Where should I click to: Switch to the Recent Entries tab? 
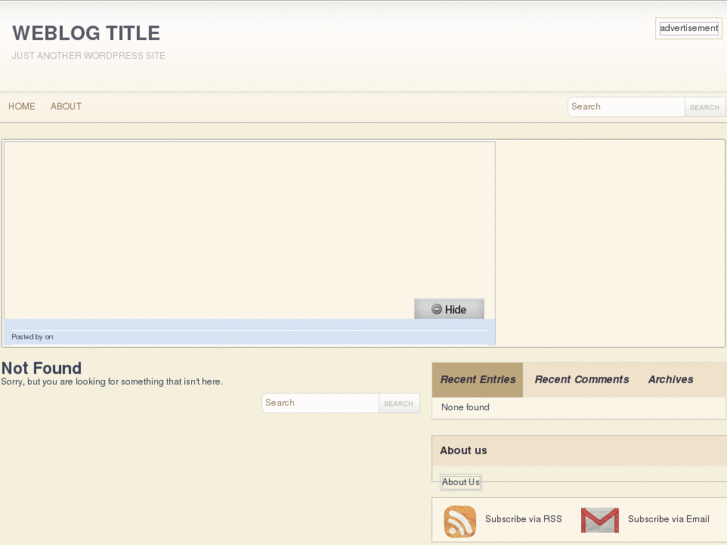pyautogui.click(x=478, y=379)
